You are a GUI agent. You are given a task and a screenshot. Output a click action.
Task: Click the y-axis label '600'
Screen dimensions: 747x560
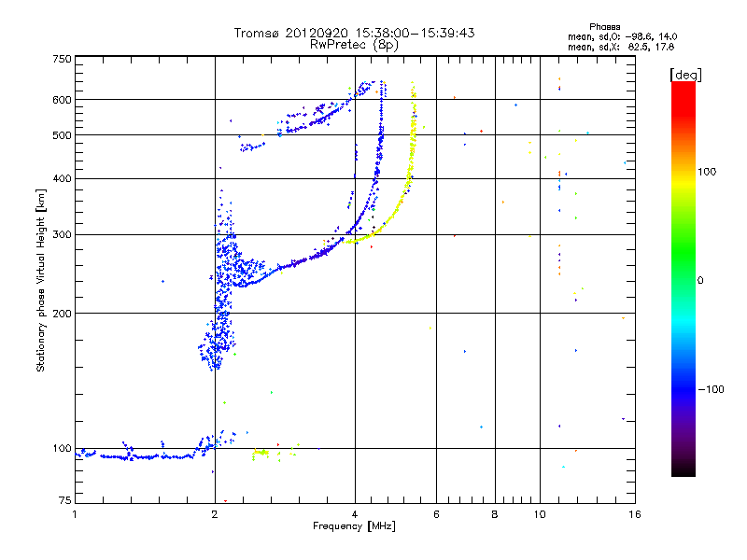62,100
